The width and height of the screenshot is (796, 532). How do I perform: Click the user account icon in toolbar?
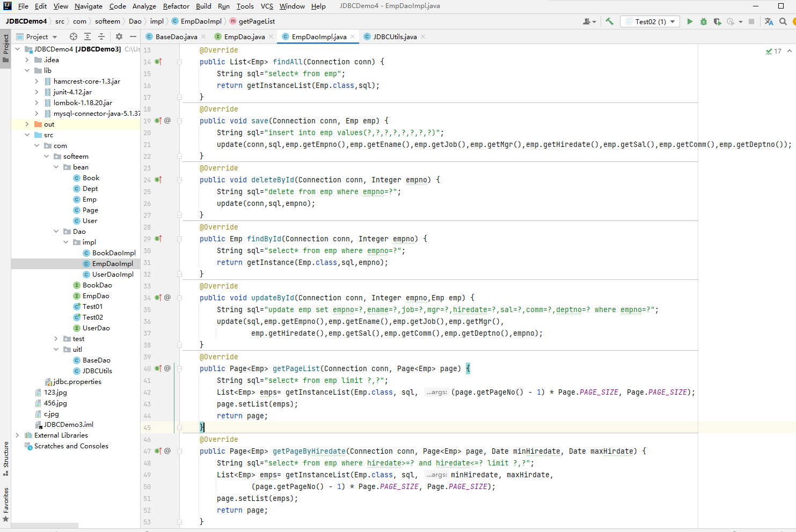click(x=589, y=21)
